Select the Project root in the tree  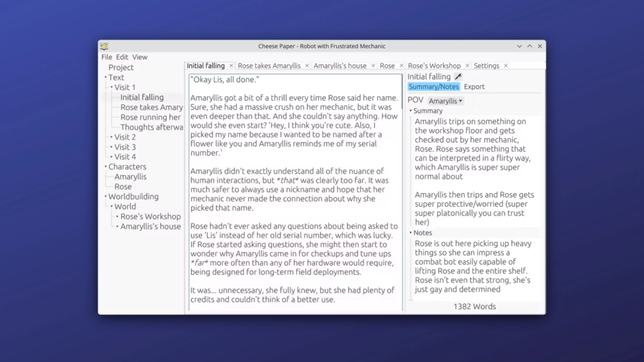click(x=121, y=67)
